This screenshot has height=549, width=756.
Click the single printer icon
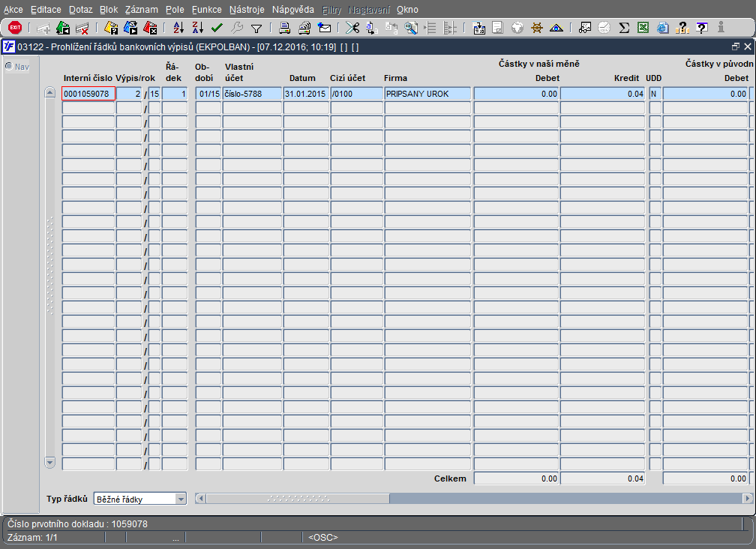[284, 28]
